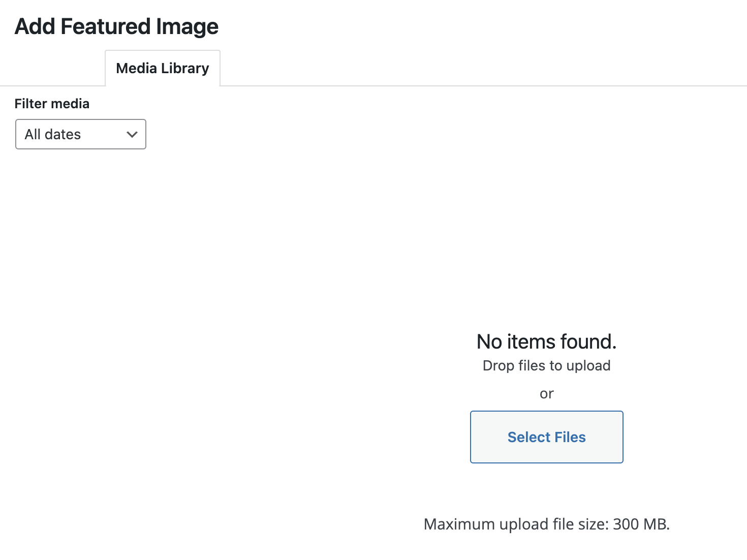Choose a date from the filter dropdown

coord(80,134)
